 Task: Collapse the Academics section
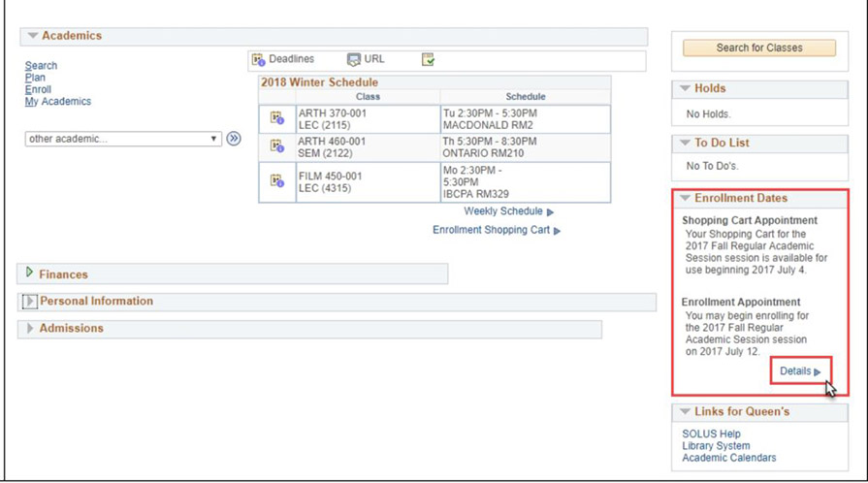33,36
